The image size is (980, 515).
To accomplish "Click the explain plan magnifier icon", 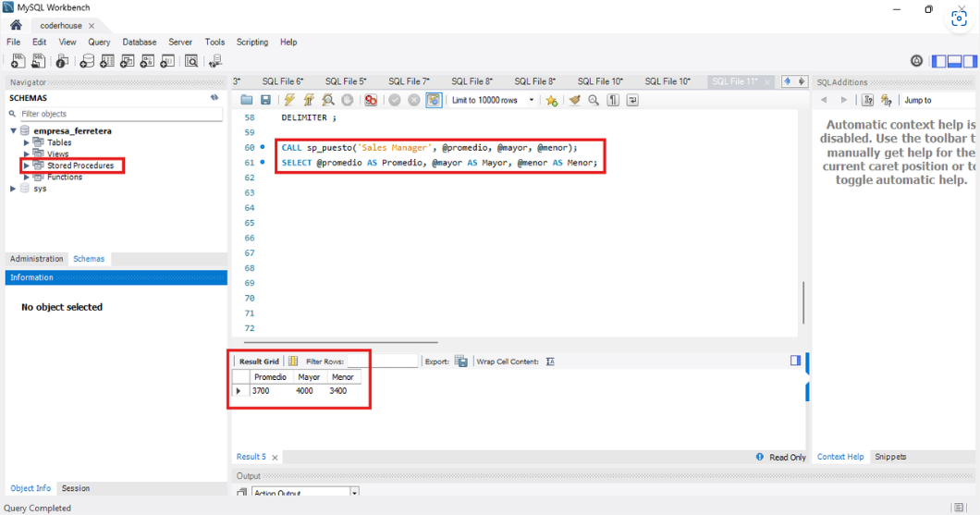I will [328, 100].
